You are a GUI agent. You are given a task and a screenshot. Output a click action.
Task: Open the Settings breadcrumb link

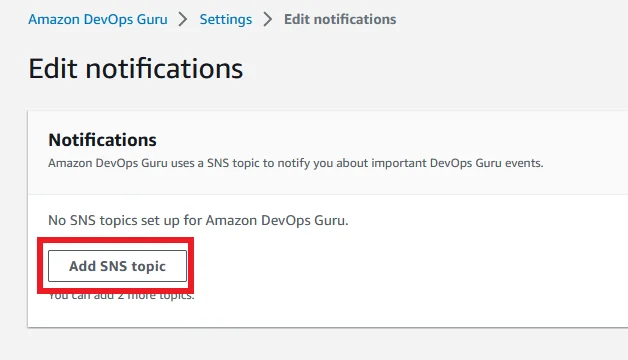226,19
